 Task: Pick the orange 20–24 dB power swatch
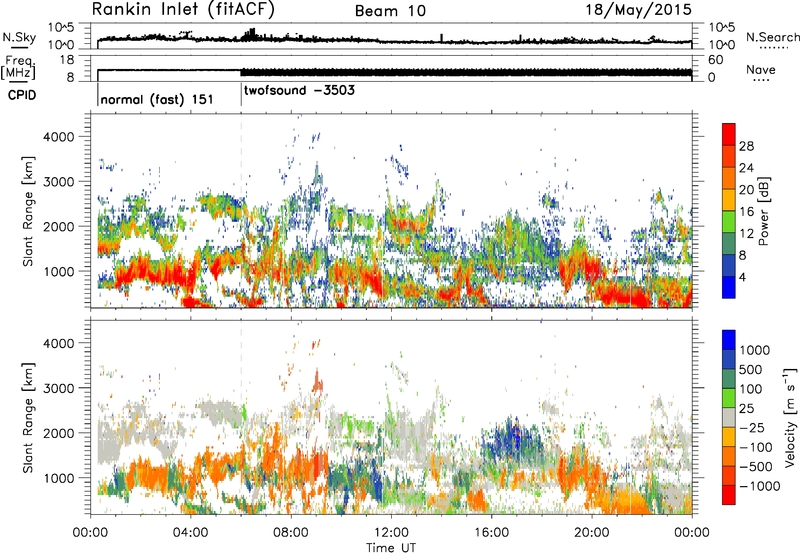point(729,179)
